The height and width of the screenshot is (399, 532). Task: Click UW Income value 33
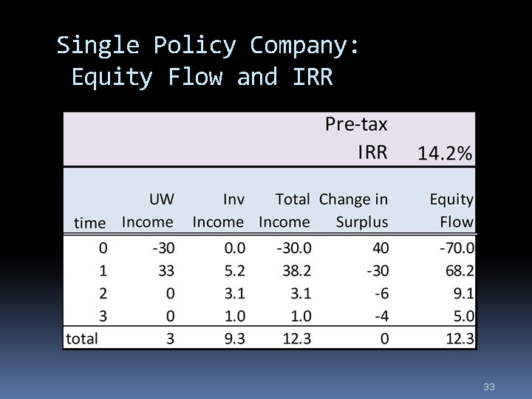coord(166,270)
